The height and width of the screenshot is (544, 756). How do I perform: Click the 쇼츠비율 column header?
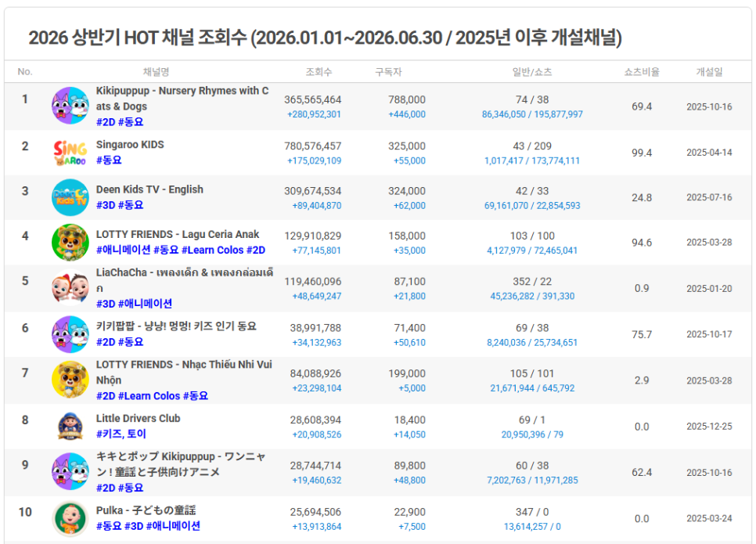(x=642, y=72)
